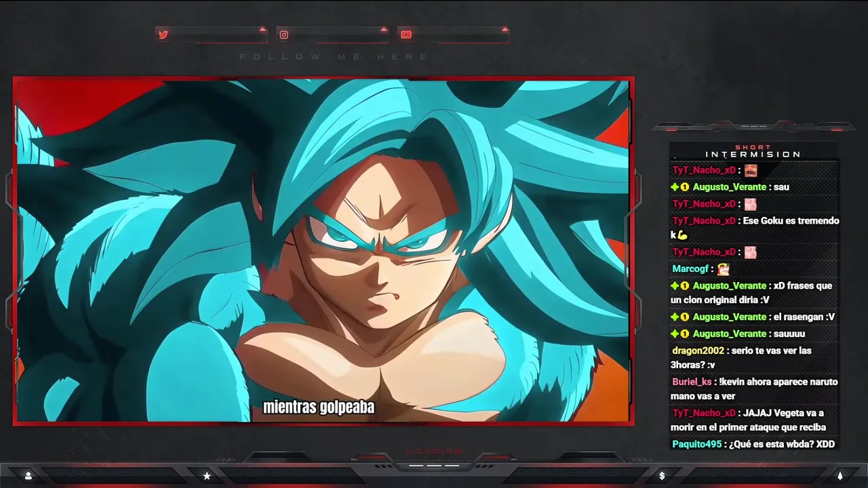Click green diamond badge on 'sauuuu' message
This screenshot has height=488, width=868.
(675, 334)
